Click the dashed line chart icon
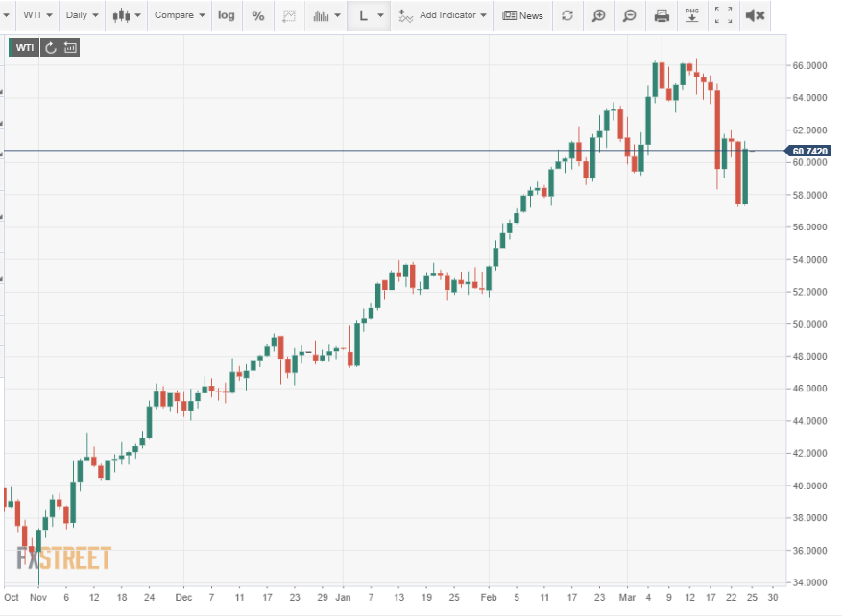 [289, 15]
